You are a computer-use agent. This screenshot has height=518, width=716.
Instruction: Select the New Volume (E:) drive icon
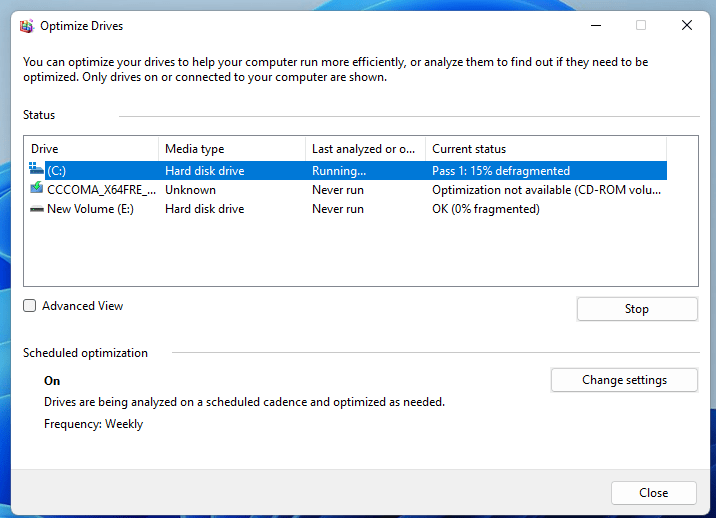coord(37,209)
